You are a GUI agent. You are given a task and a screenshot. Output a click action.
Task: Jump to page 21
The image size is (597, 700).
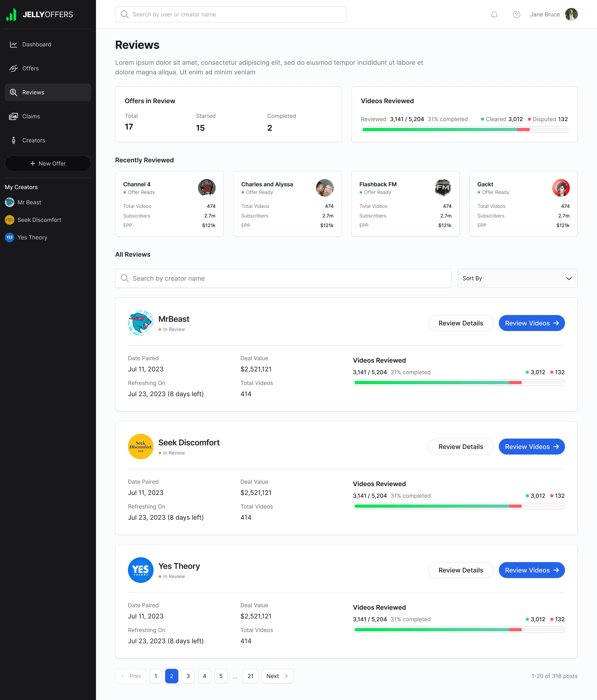(250, 676)
